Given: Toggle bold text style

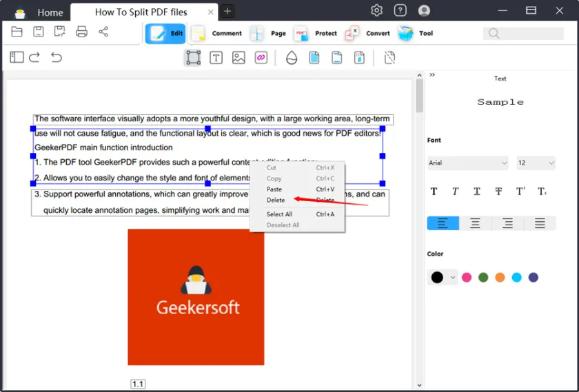Looking at the screenshot, I should 434,192.
